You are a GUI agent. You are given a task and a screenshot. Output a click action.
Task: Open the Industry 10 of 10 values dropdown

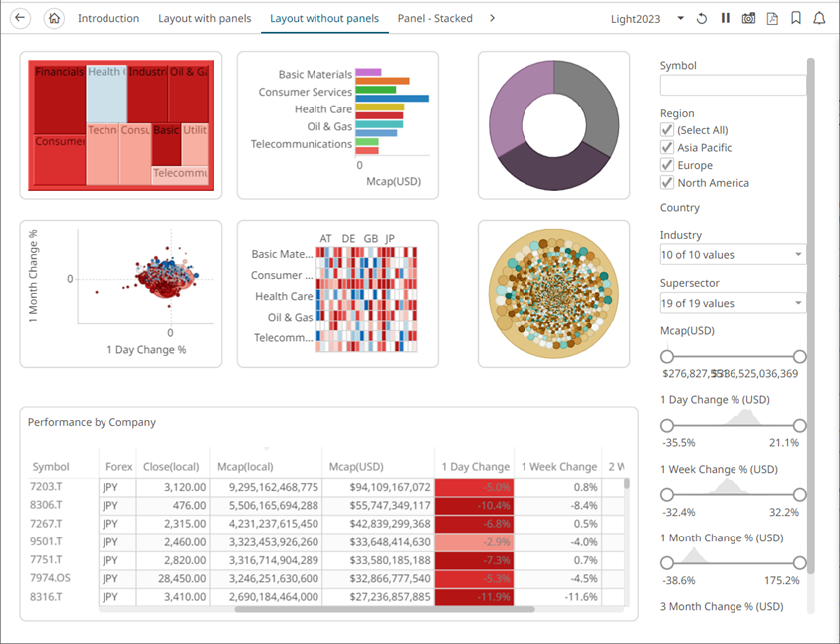click(x=732, y=255)
